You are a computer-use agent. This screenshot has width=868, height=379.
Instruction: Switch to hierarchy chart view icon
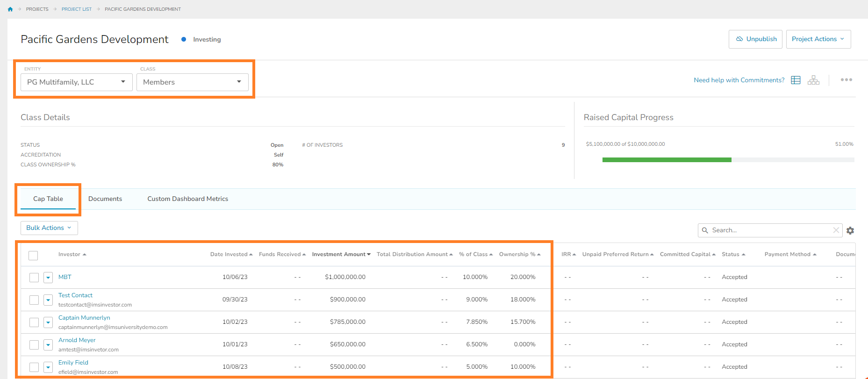click(813, 80)
